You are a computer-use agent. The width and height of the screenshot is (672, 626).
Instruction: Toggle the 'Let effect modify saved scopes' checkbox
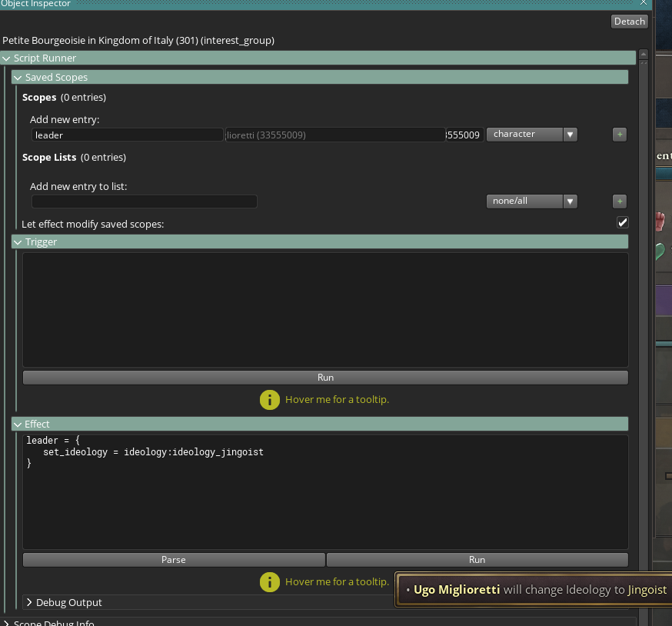(622, 222)
